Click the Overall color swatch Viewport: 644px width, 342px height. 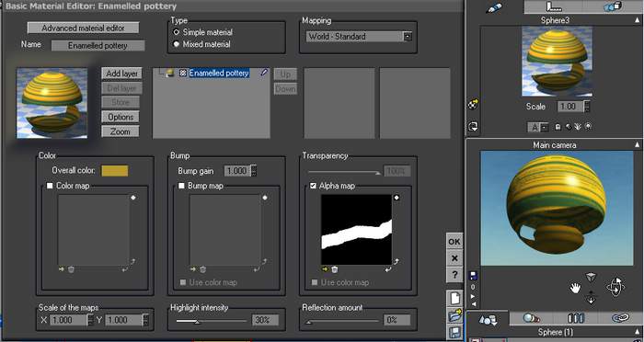(115, 171)
